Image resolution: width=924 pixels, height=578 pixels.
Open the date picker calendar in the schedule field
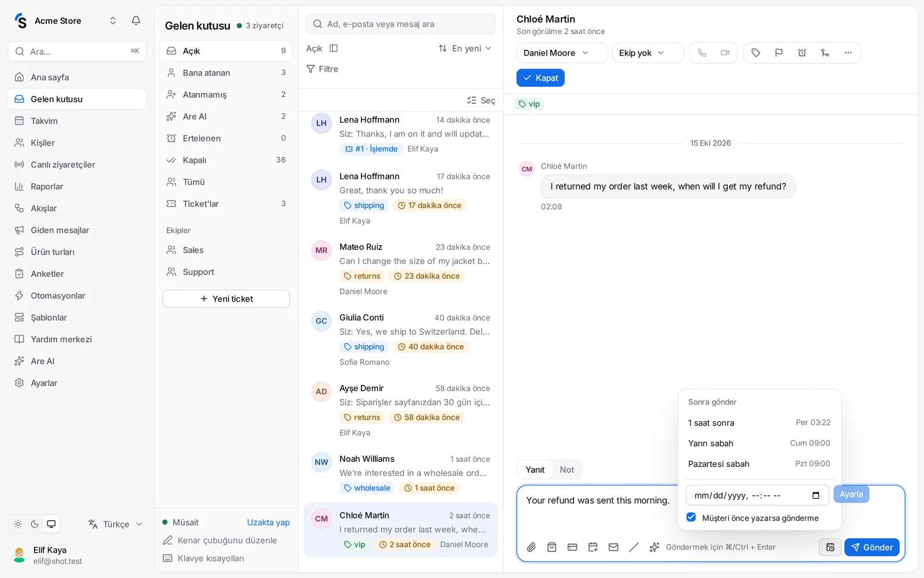click(x=815, y=495)
